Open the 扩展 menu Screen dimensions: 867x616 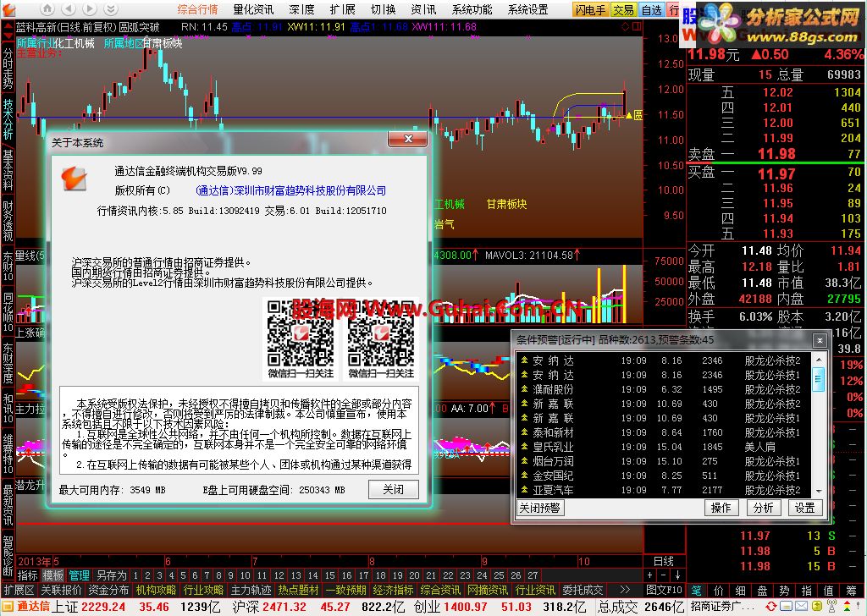click(342, 9)
